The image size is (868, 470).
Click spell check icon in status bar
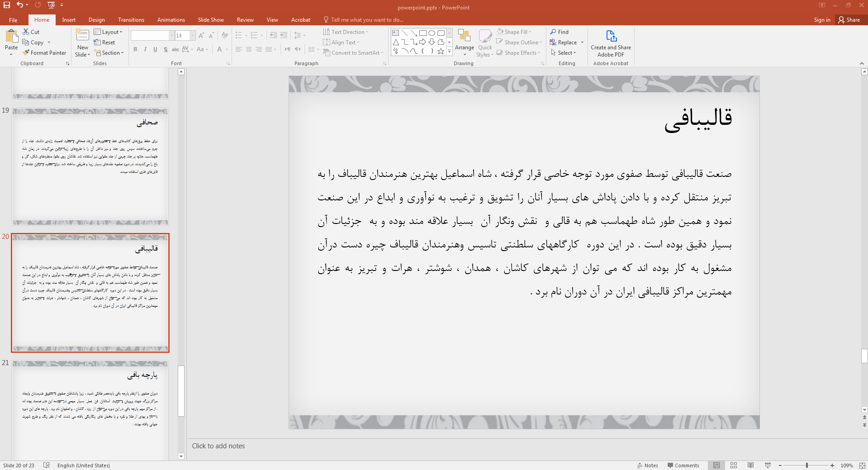click(46, 465)
